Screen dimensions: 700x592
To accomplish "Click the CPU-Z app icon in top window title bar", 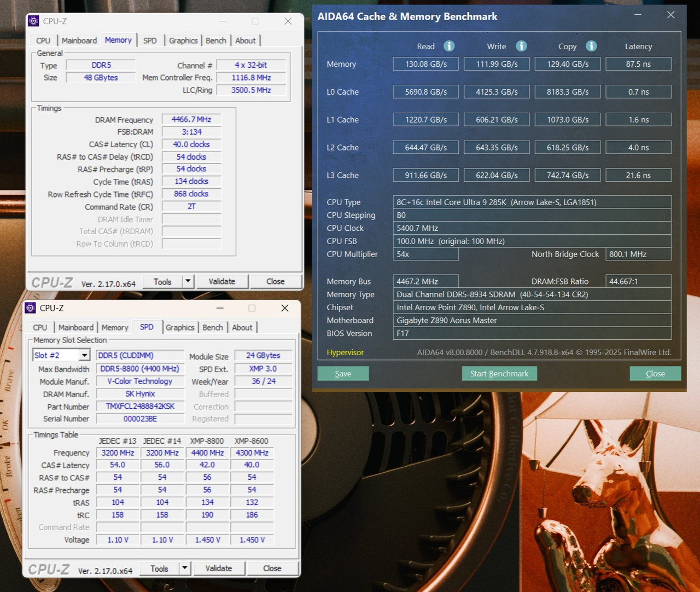I will [x=33, y=21].
